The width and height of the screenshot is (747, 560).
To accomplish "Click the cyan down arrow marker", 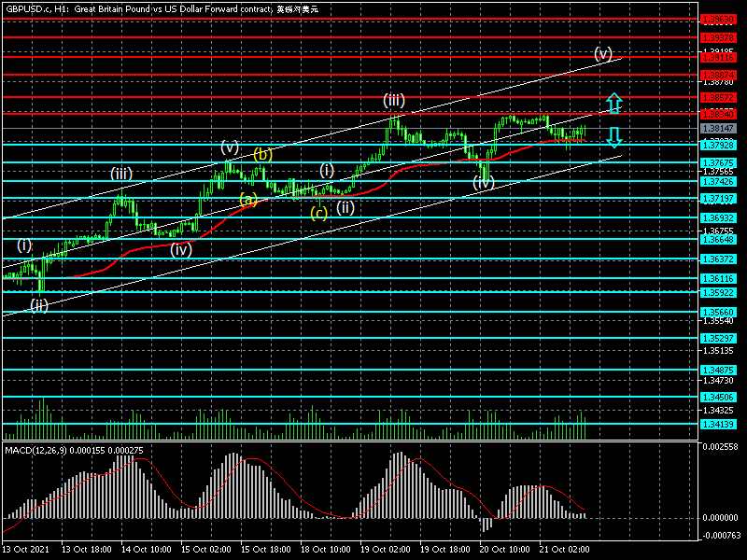I will [x=613, y=138].
